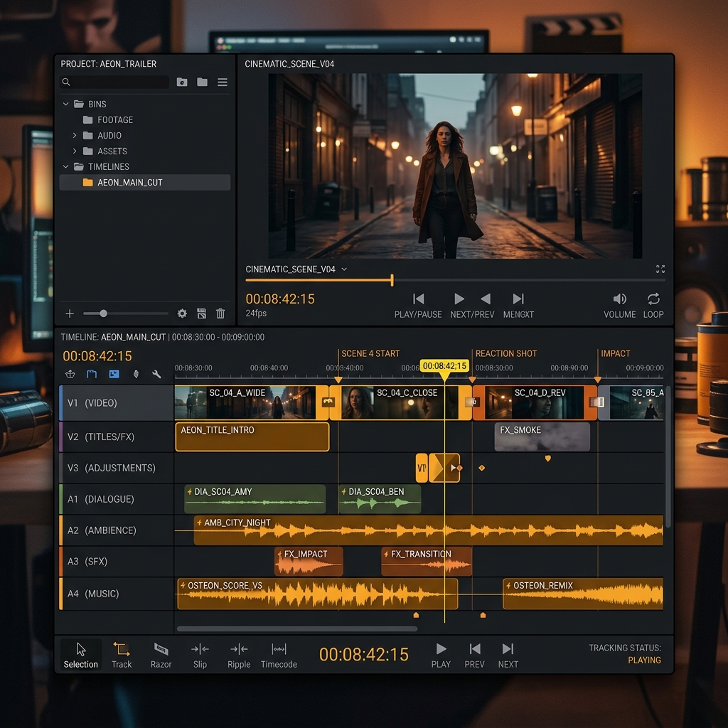Click the wrench timeline settings icon

(156, 374)
